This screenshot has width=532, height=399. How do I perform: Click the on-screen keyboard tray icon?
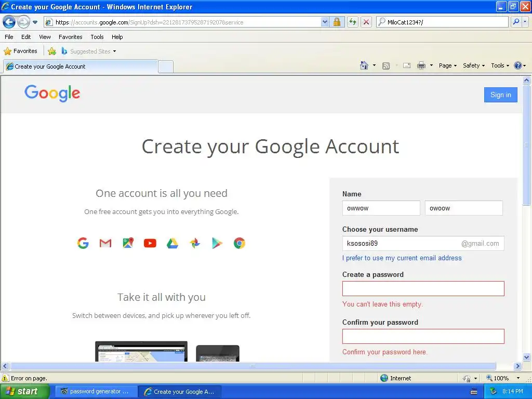click(474, 392)
